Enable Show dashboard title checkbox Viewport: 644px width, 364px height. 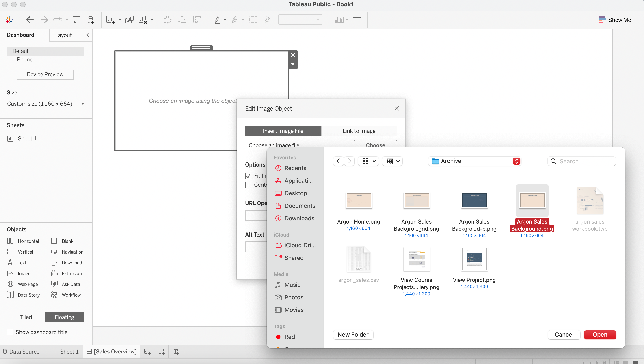pos(10,332)
